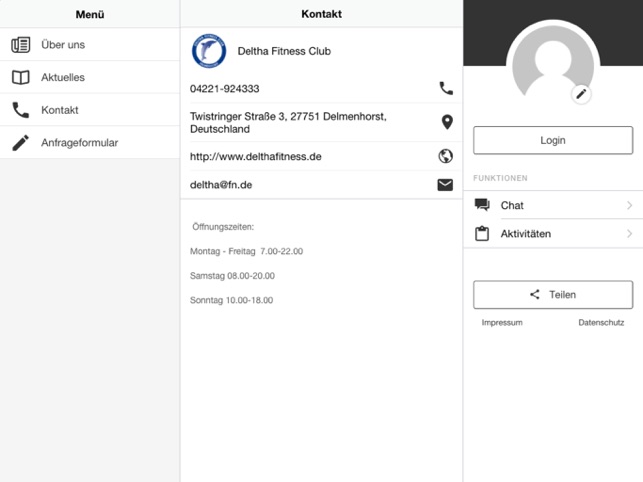This screenshot has width=643, height=482.
Task: Click the Kontakt page title header
Action: 322,14
